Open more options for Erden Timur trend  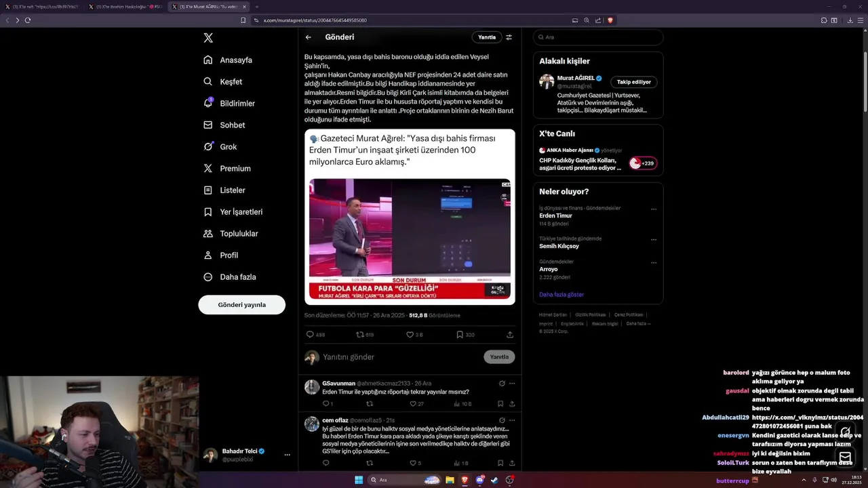(654, 209)
